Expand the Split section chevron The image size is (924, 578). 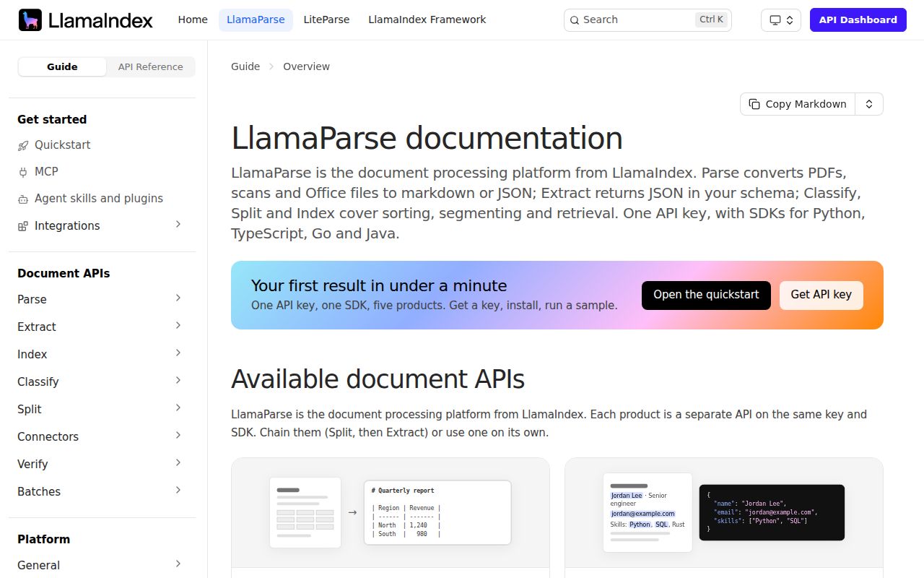pos(178,408)
